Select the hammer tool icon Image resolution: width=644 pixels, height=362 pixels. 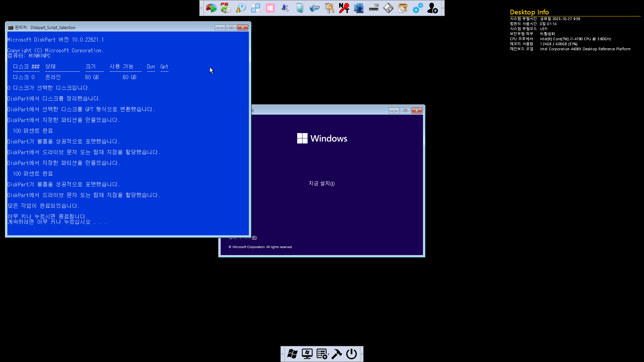[337, 354]
